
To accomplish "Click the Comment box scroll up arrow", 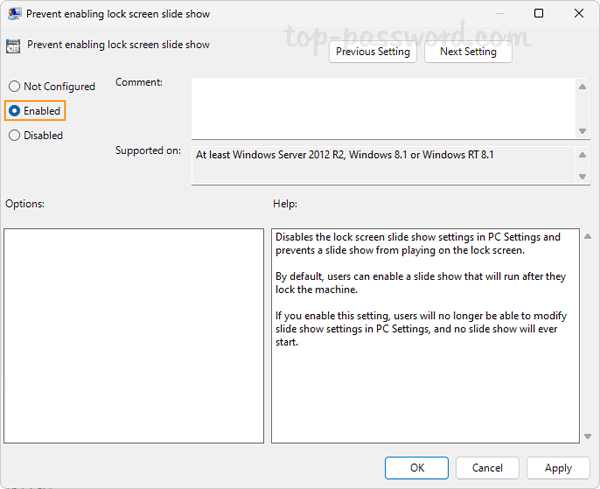I will pyautogui.click(x=582, y=87).
